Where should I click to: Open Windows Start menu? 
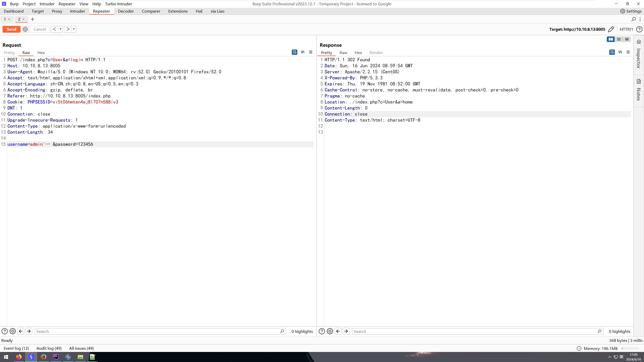click(6, 357)
